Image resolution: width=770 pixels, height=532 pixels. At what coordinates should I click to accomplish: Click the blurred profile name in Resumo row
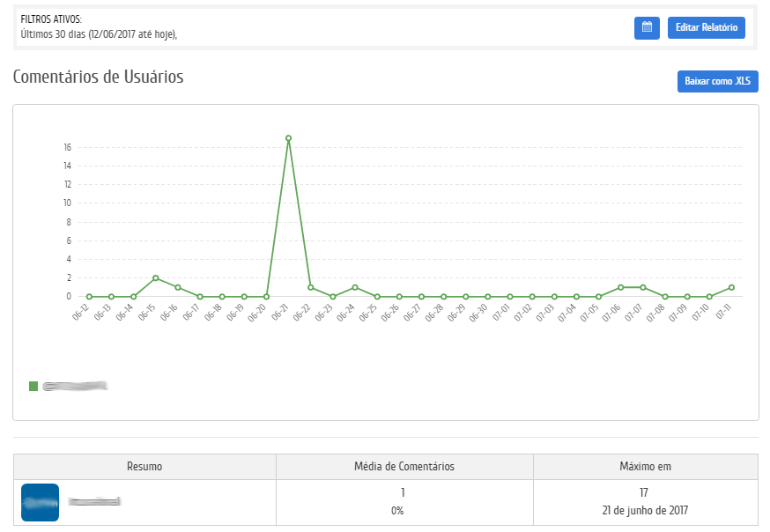click(x=93, y=502)
